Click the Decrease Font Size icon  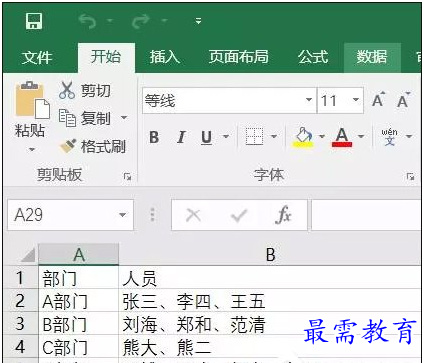[403, 99]
